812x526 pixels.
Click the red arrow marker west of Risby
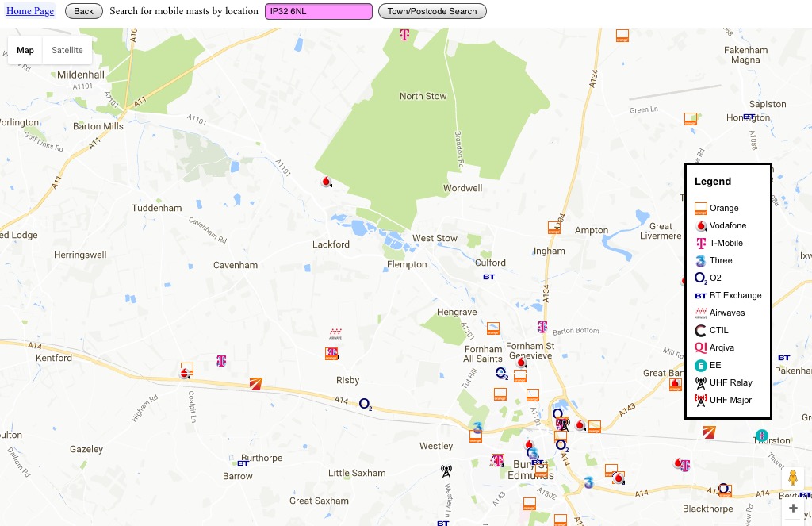(x=255, y=384)
